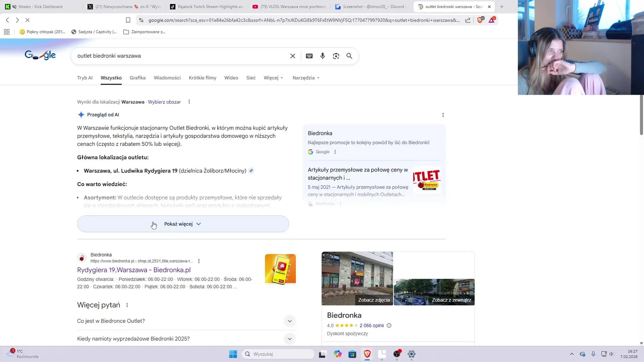This screenshot has height=362, width=644.
Task: Open the on-screen keyboard input tool
Action: (309, 56)
